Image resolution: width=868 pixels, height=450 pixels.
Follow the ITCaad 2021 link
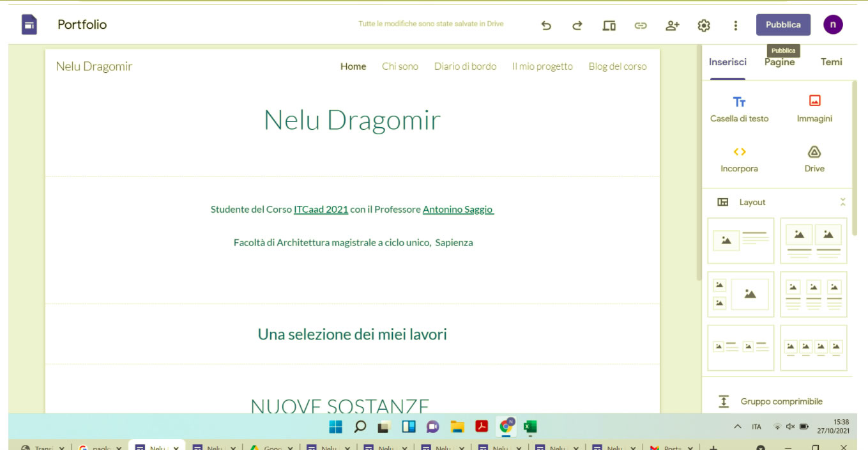321,209
